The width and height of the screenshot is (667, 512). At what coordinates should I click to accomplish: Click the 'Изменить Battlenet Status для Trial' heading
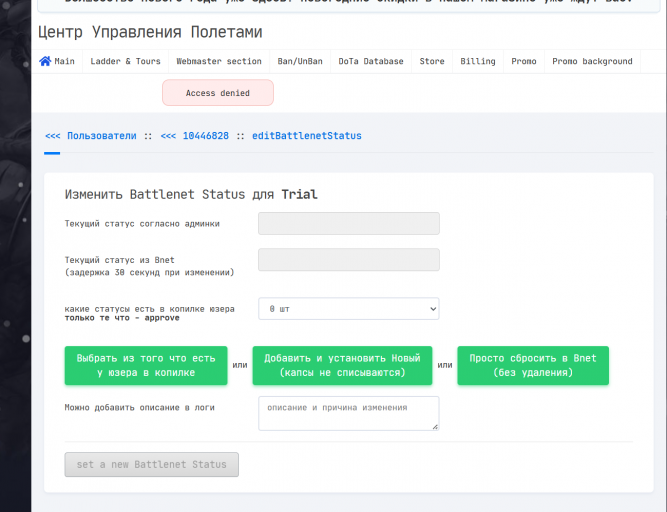(x=191, y=194)
